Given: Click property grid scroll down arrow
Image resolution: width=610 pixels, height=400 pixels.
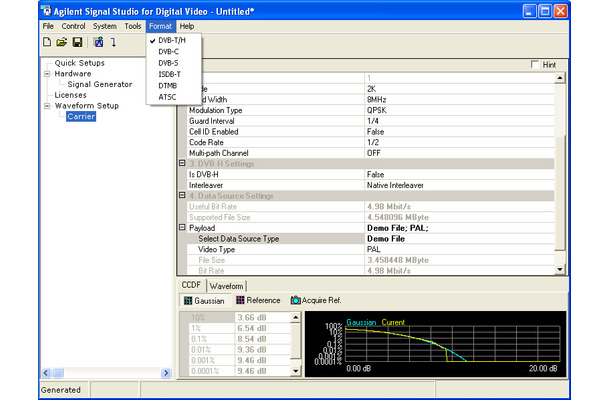Looking at the screenshot, I should (x=559, y=269).
